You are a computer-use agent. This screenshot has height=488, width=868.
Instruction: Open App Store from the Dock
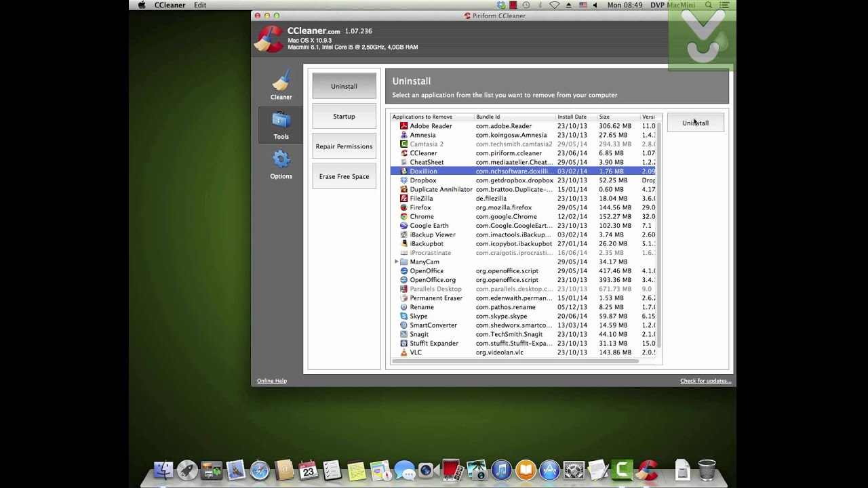pyautogui.click(x=549, y=470)
